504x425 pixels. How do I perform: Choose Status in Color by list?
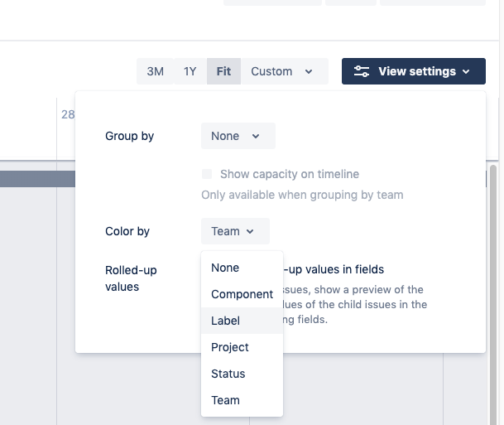pos(242,374)
